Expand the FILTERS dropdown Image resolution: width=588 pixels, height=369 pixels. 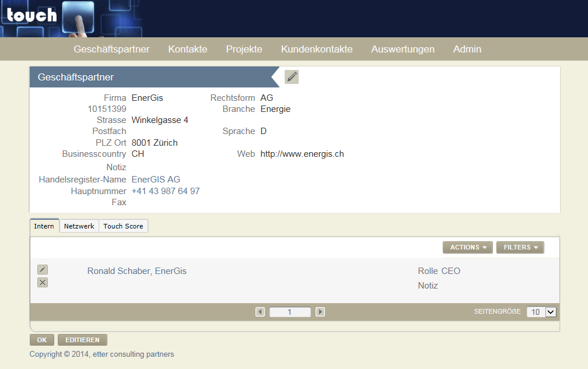pyautogui.click(x=520, y=247)
